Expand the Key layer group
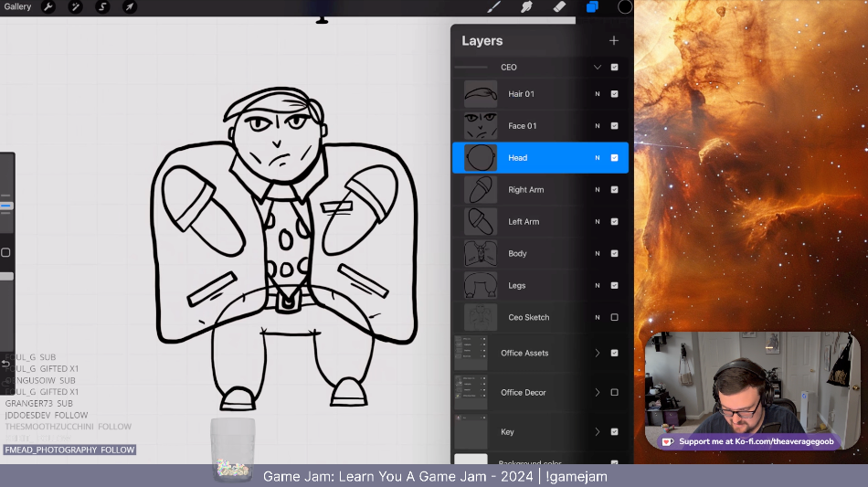This screenshot has height=487, width=868. click(x=598, y=432)
